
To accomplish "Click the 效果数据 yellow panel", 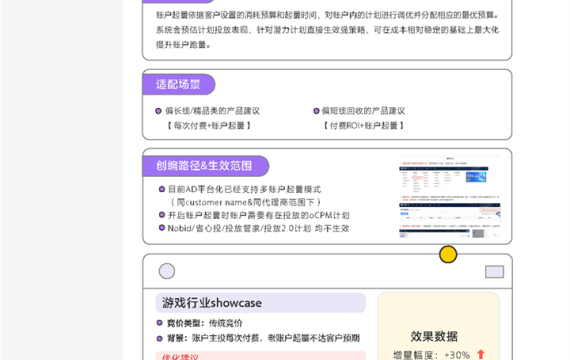I will pos(438,326).
